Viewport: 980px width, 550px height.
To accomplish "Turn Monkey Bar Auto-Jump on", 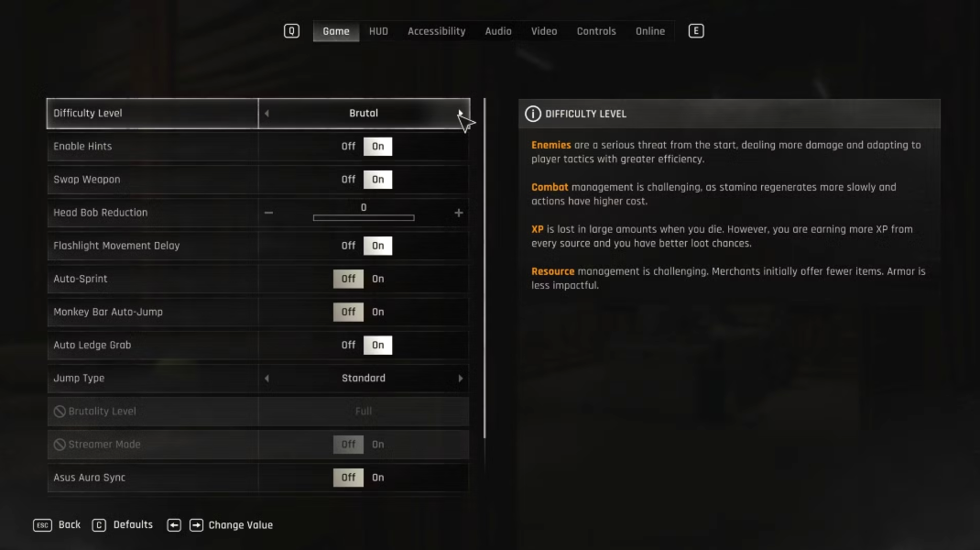I will pyautogui.click(x=378, y=313).
